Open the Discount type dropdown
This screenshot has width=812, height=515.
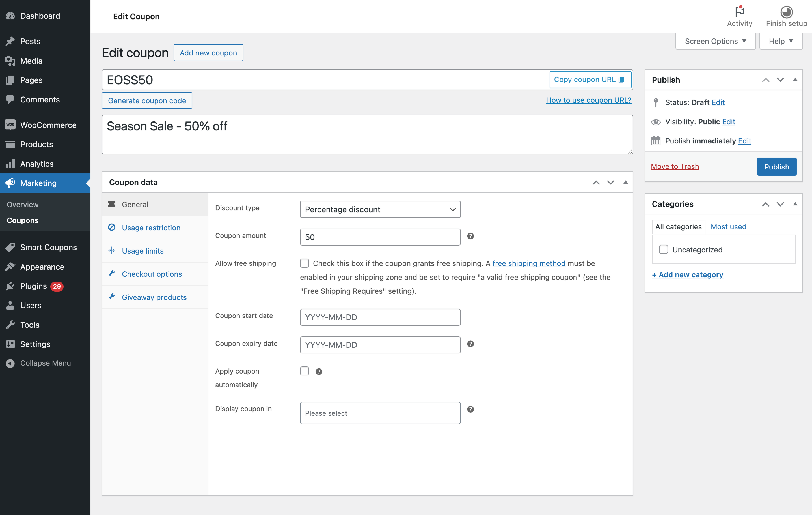tap(380, 209)
